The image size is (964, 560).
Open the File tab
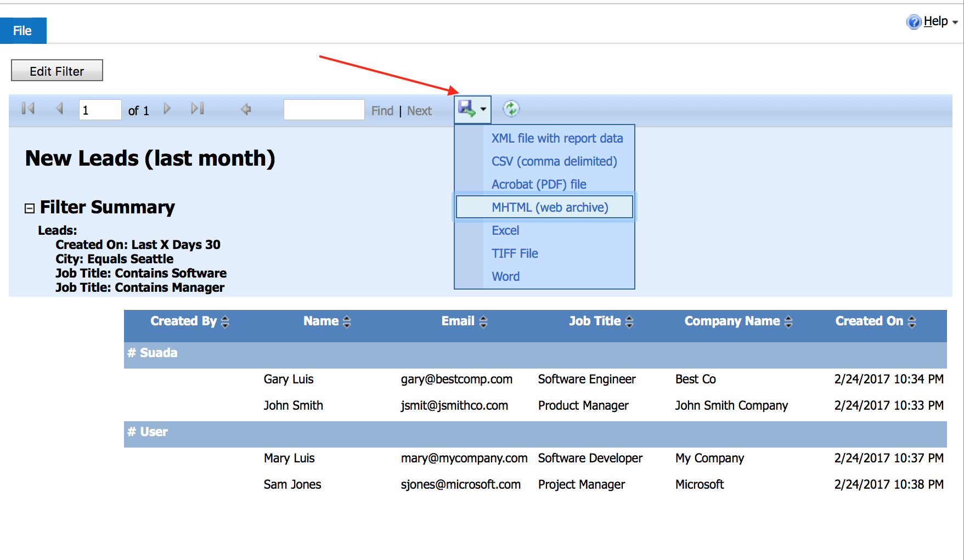(23, 31)
